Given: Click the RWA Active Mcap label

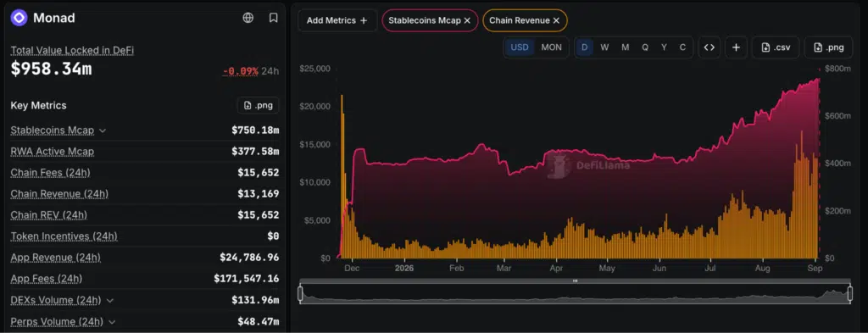Looking at the screenshot, I should click(52, 152).
